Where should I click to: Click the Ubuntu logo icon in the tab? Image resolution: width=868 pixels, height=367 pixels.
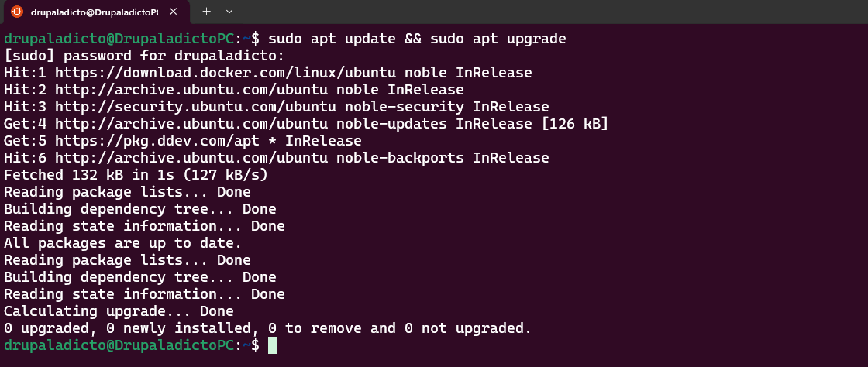point(17,12)
